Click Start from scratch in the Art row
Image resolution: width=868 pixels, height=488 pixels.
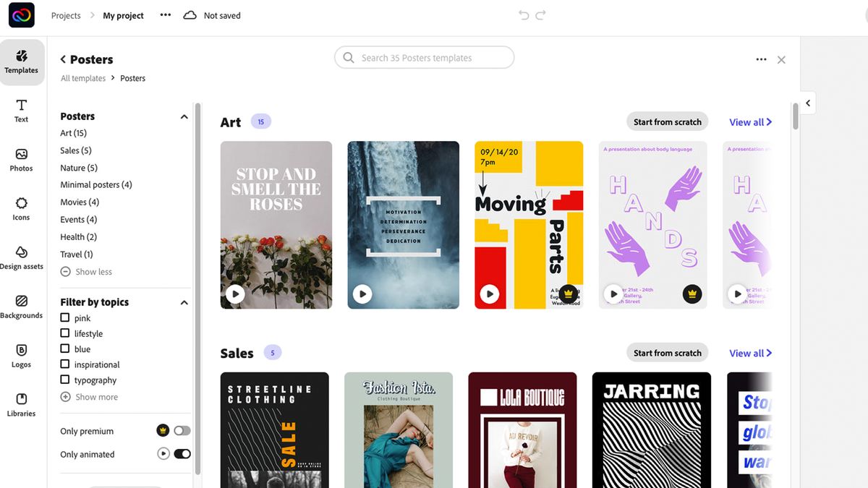click(666, 121)
